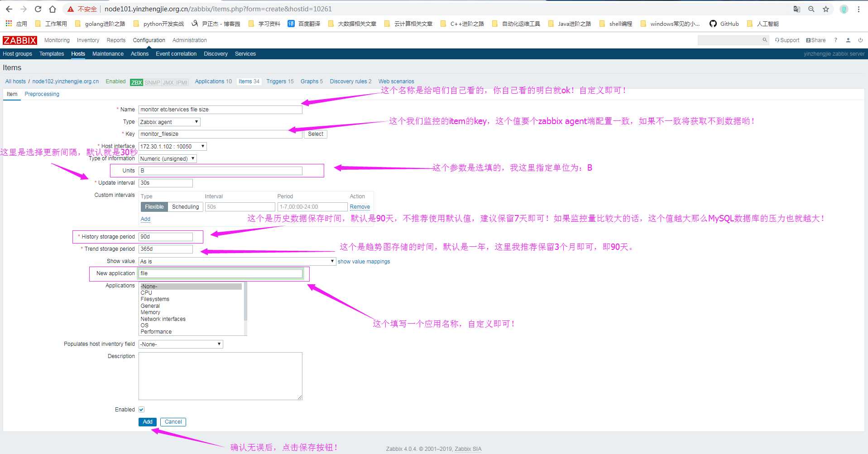Click the browser back arrow

[x=9, y=9]
